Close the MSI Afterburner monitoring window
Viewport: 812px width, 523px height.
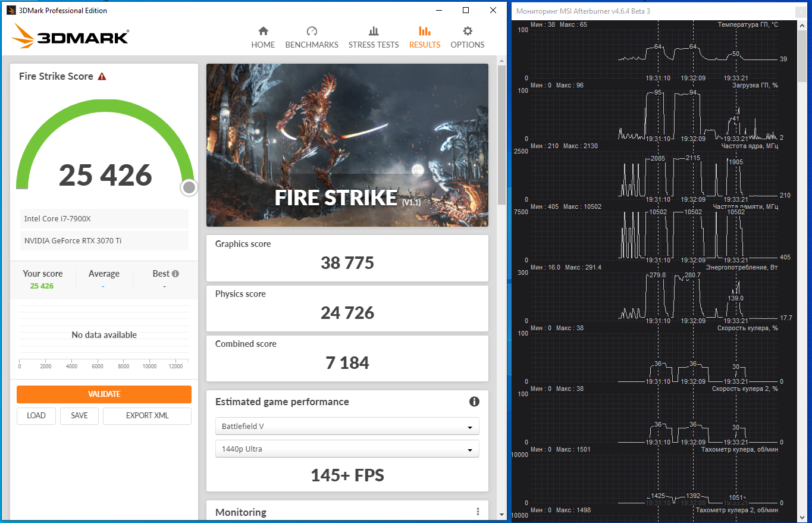point(801,11)
